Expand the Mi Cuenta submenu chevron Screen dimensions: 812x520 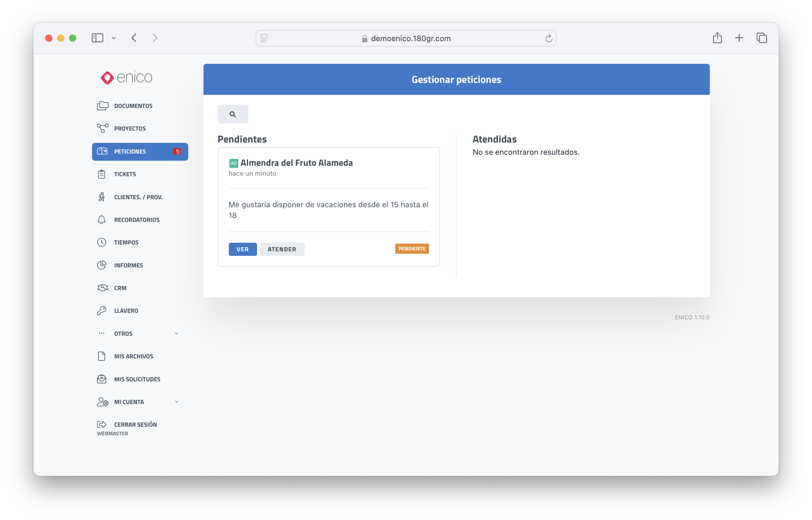click(176, 402)
